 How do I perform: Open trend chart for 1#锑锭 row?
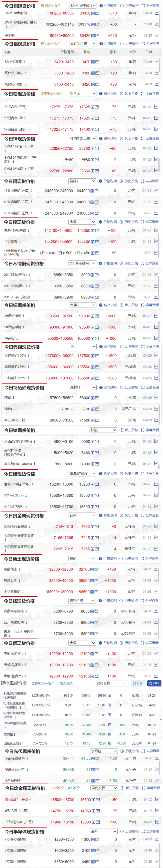pyautogui.click(x=156, y=338)
